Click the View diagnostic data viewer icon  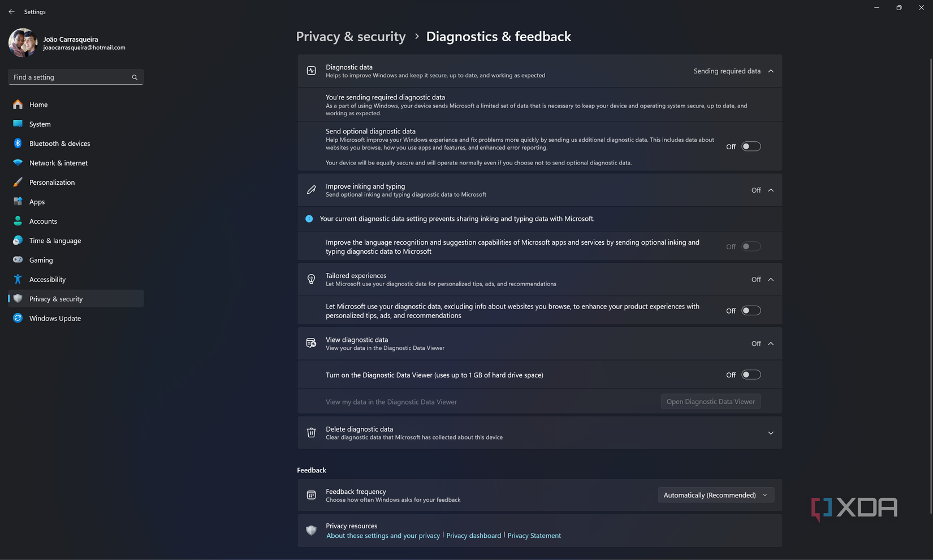311,343
